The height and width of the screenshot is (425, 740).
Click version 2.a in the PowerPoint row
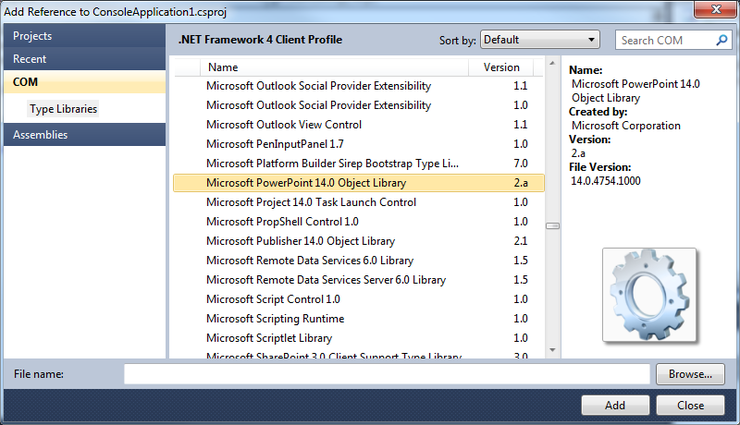pos(521,183)
